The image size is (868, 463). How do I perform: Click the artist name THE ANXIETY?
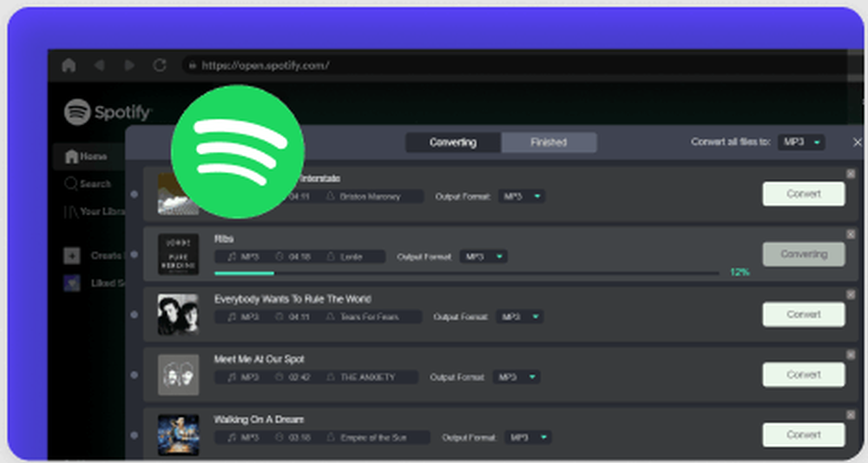[367, 378]
